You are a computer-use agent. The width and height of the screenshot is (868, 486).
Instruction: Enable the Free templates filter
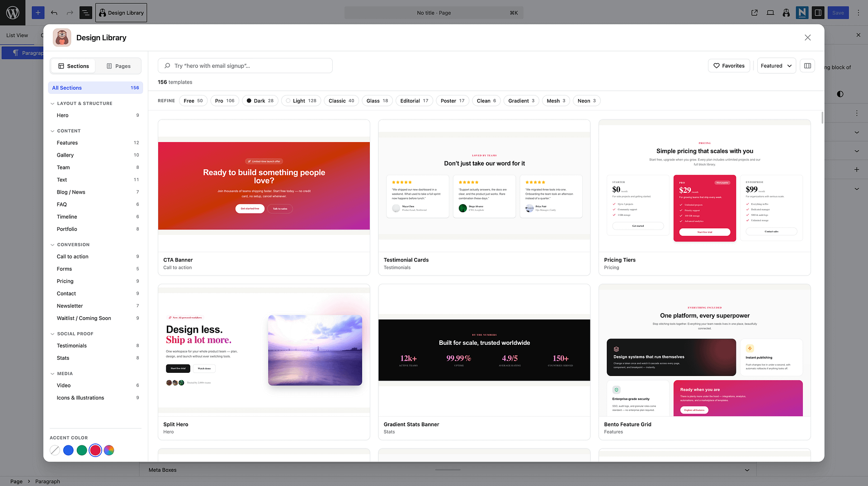coord(193,100)
